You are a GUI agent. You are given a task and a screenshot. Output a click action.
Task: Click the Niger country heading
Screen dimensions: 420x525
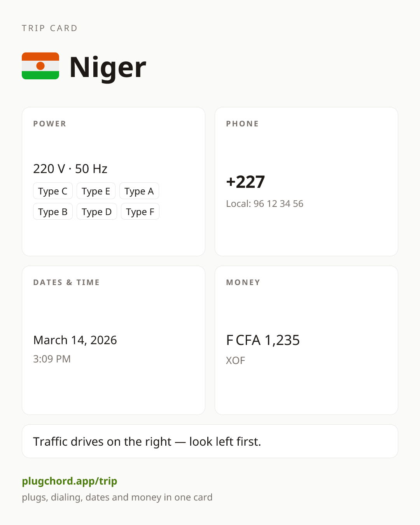coord(108,67)
